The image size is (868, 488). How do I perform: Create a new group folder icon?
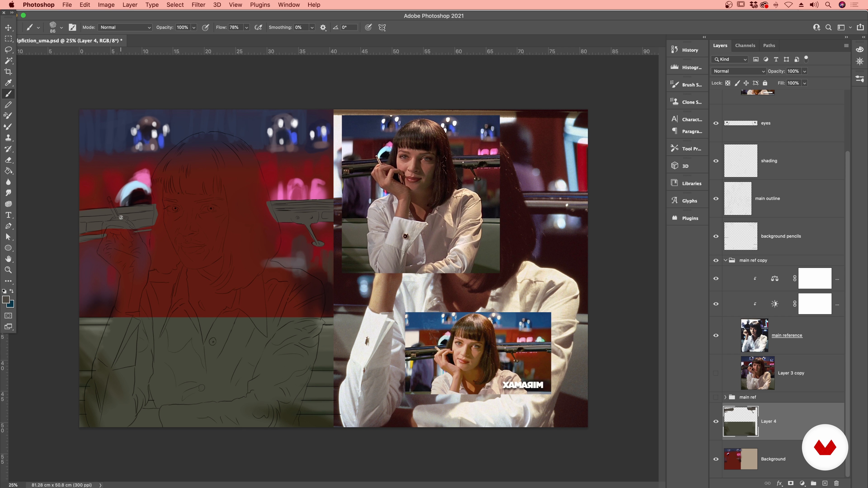[814, 483]
